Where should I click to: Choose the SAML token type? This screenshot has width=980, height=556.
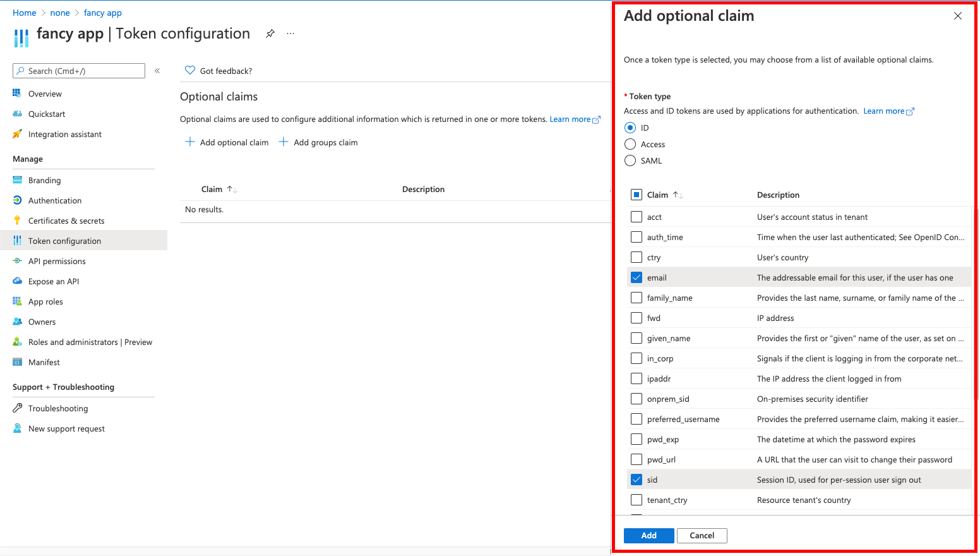pos(630,160)
